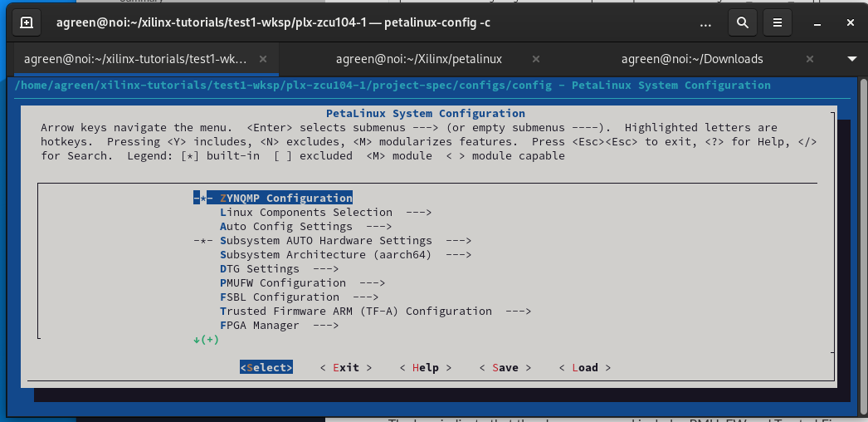Open FSBL Configuration submenu
Viewport: 868px width, 422px height.
tap(299, 297)
